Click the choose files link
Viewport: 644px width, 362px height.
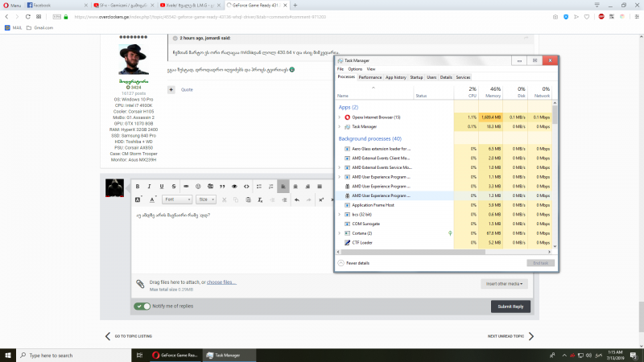221,282
